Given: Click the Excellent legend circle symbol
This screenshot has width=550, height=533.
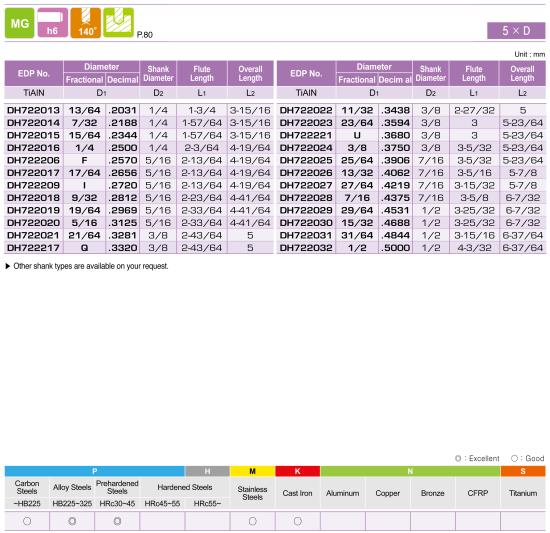Looking at the screenshot, I should pos(458,458).
